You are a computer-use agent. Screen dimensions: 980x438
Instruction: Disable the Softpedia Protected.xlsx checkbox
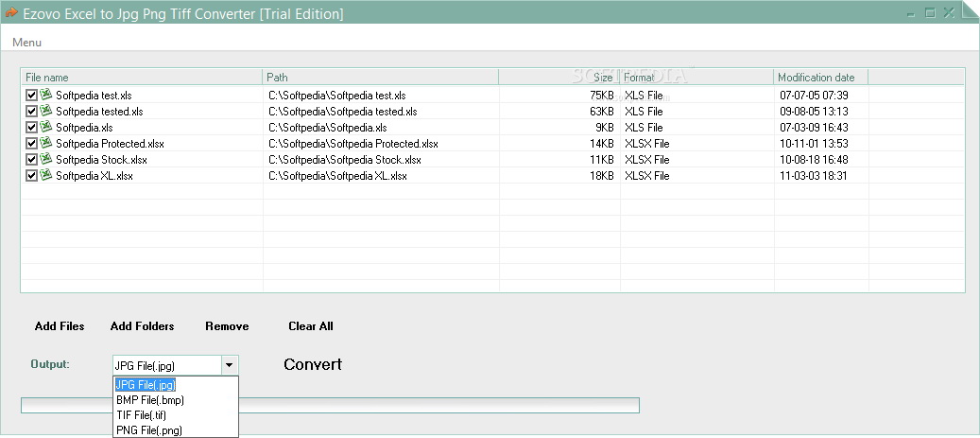point(31,143)
